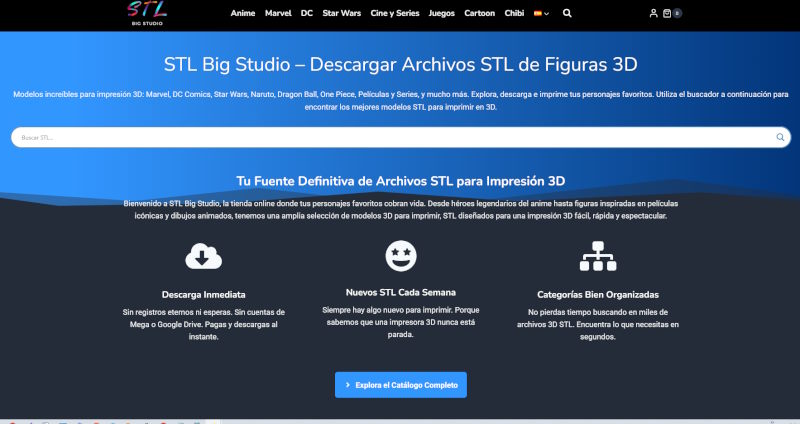Click the search field magnifier button
This screenshot has height=424, width=800.
point(780,137)
